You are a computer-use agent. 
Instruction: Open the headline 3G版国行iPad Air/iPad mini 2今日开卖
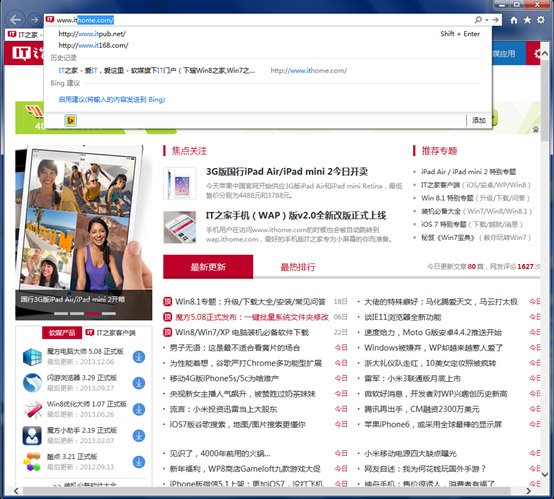(287, 172)
